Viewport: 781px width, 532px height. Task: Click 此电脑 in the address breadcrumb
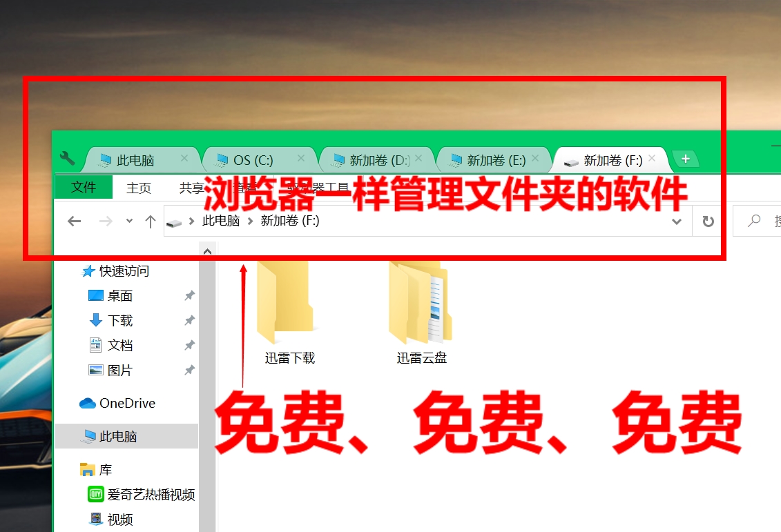(x=220, y=221)
